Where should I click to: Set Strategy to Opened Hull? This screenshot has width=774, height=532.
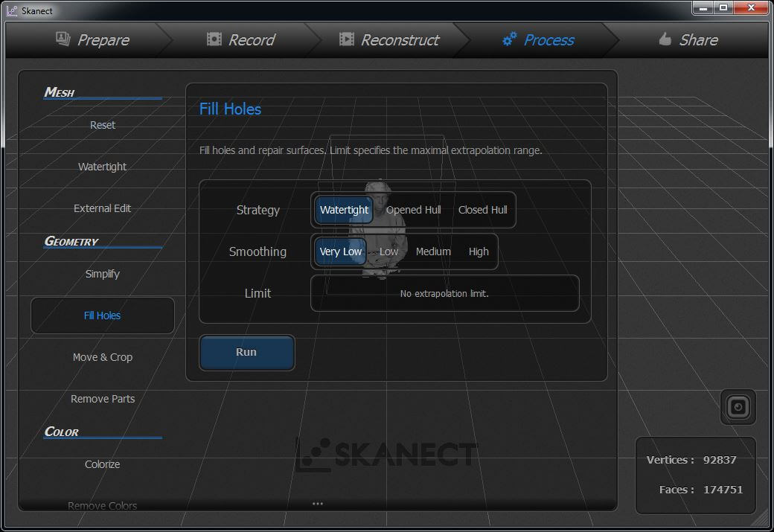tap(414, 210)
